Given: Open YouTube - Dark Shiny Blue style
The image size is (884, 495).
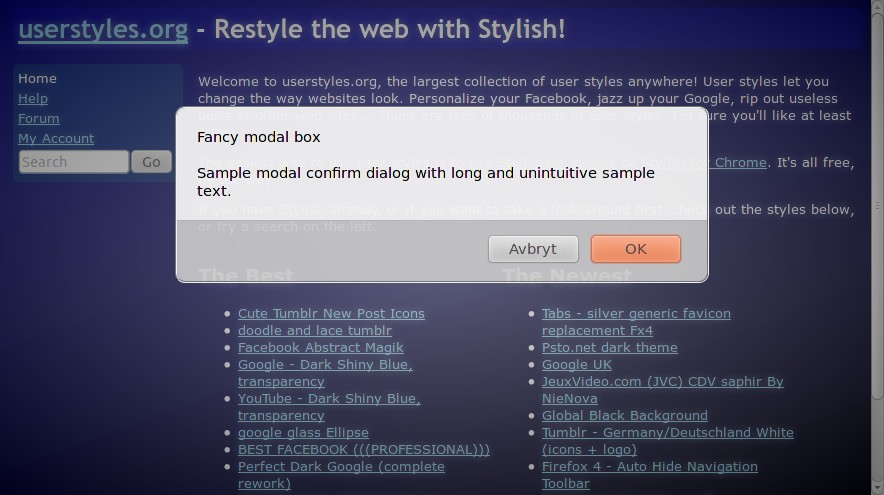Looking at the screenshot, I should (x=329, y=406).
